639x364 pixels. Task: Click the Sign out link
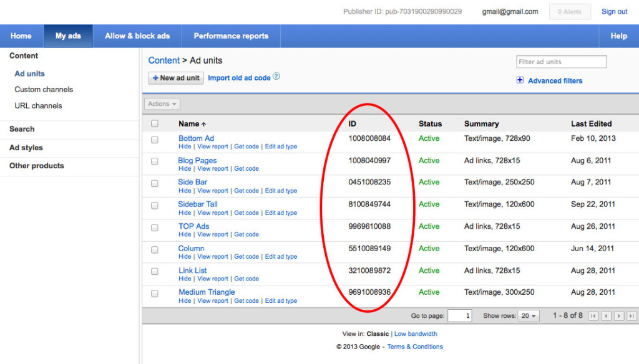tap(614, 11)
